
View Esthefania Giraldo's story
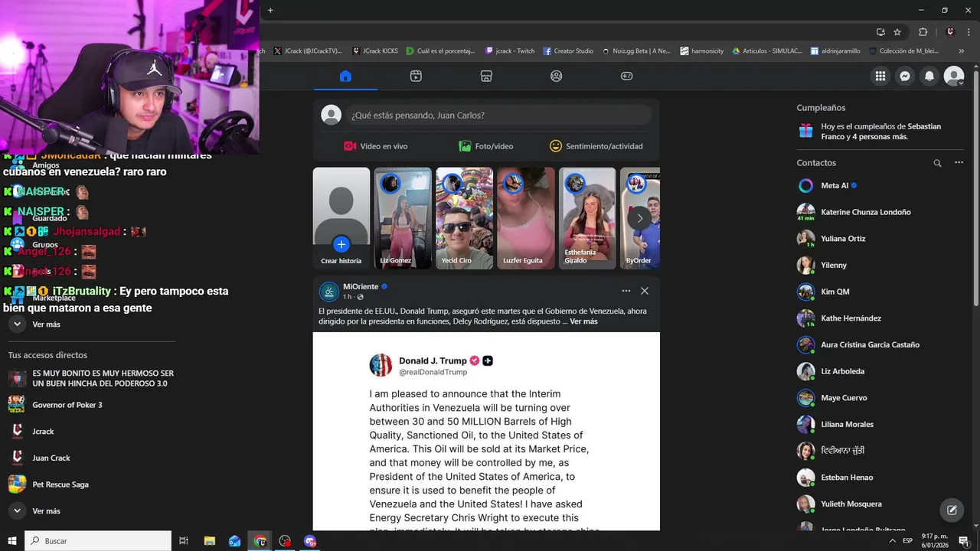(587, 218)
